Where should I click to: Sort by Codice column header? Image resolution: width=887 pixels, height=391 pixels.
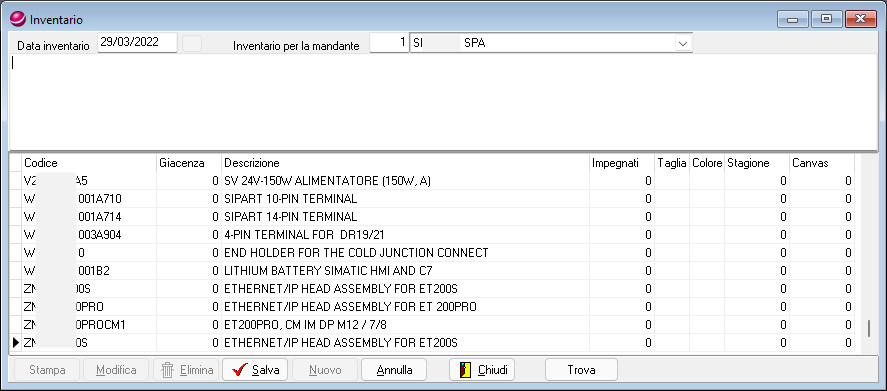89,163
